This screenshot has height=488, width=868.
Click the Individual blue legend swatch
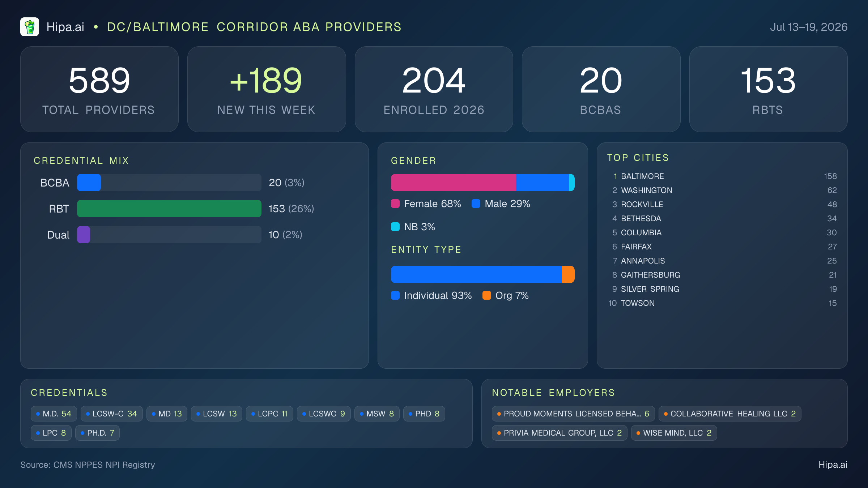(395, 295)
